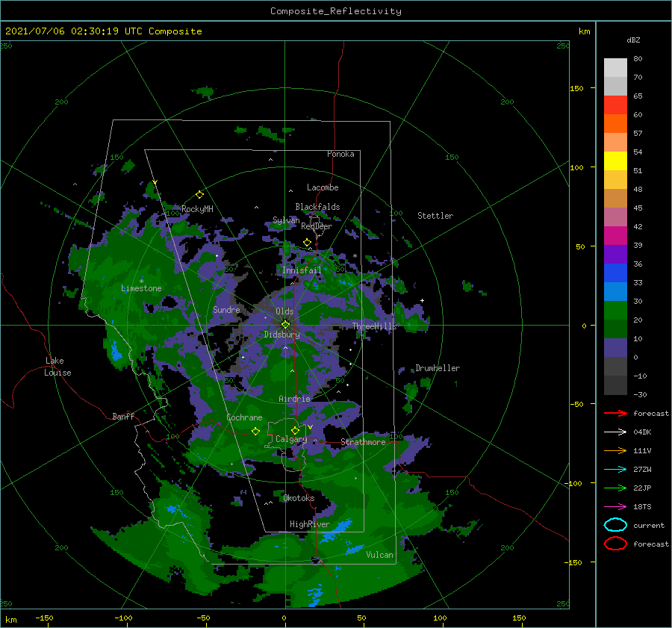Click the Blackfalds label
Image resolution: width=672 pixels, height=628 pixels.
click(317, 207)
